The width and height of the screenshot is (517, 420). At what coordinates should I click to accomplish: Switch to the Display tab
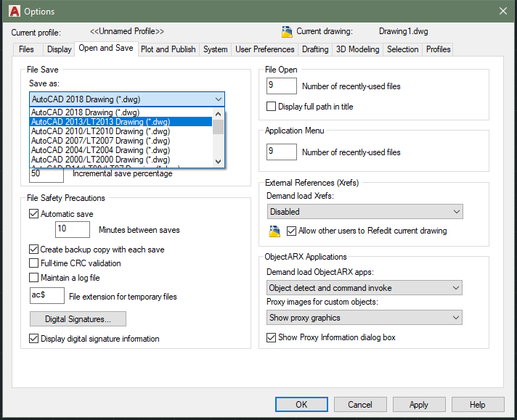click(59, 49)
